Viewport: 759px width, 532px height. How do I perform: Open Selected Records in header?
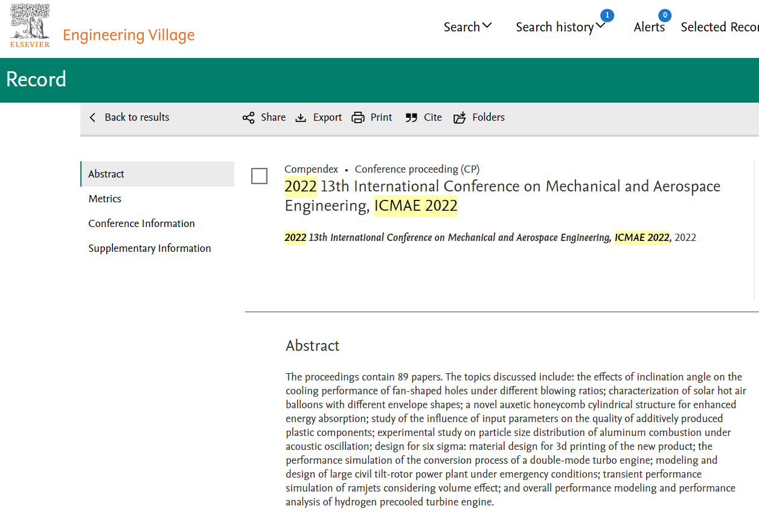click(719, 27)
